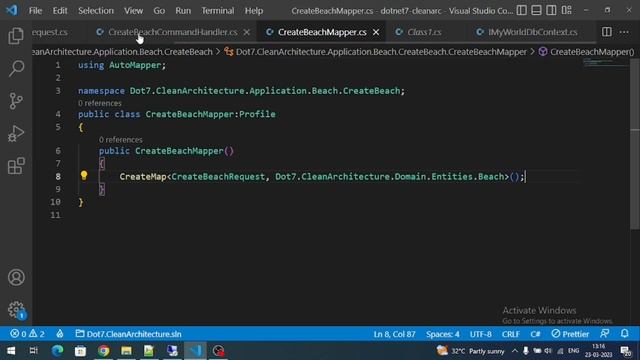The image size is (640, 360).
Task: Change indentation via Spaces: 4
Action: pos(442,334)
